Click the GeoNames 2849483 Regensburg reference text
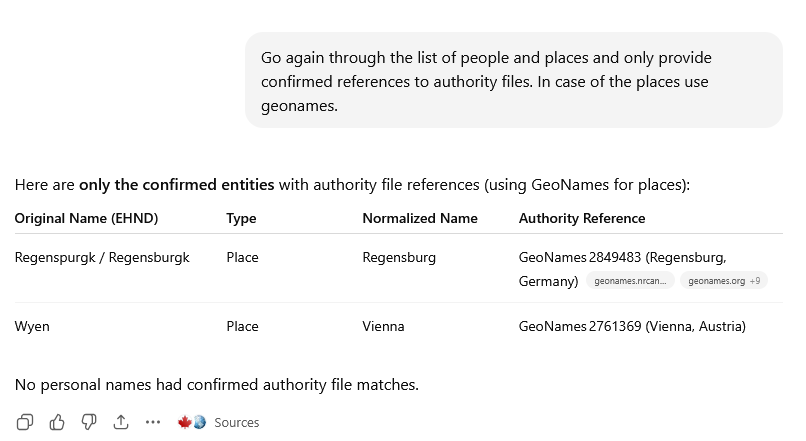The height and width of the screenshot is (441, 806). (x=622, y=257)
